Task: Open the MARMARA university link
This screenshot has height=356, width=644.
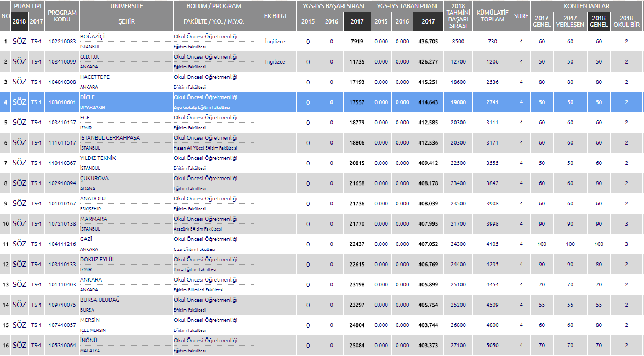Action: [94, 219]
